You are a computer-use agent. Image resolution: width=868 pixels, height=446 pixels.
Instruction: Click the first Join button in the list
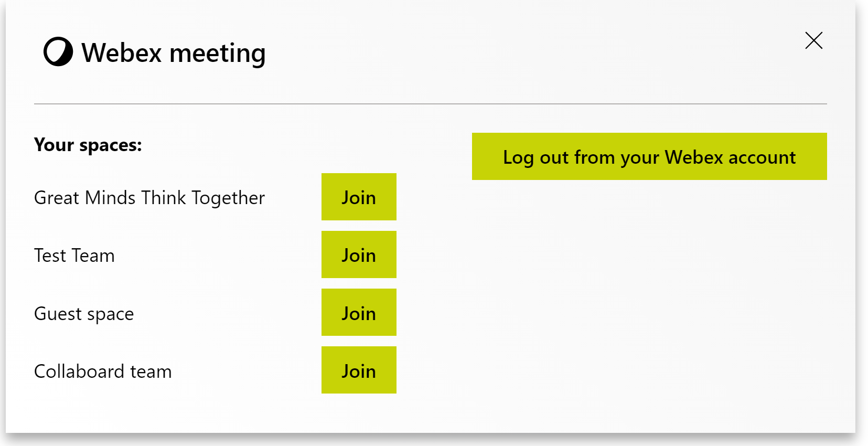click(x=359, y=197)
